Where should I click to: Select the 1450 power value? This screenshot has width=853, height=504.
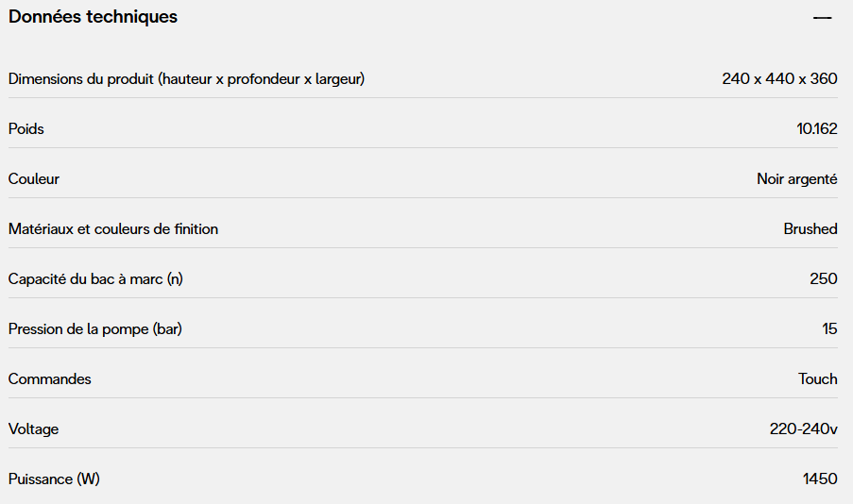(x=820, y=479)
